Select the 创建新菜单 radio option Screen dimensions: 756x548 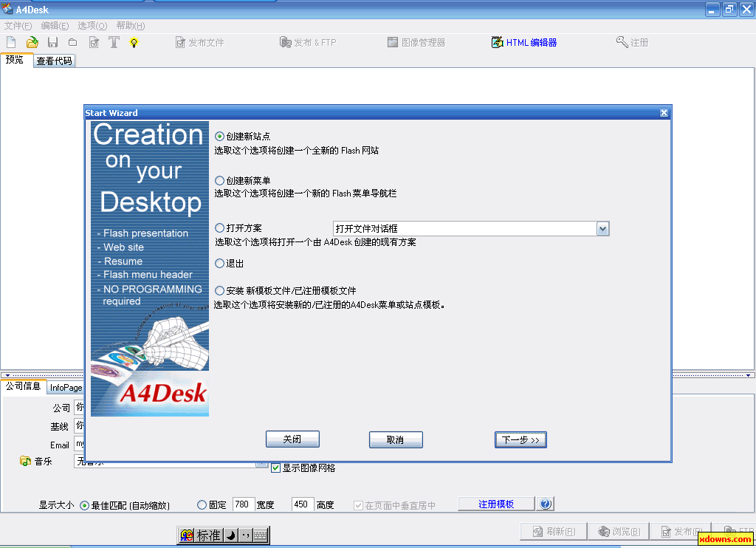tap(219, 180)
